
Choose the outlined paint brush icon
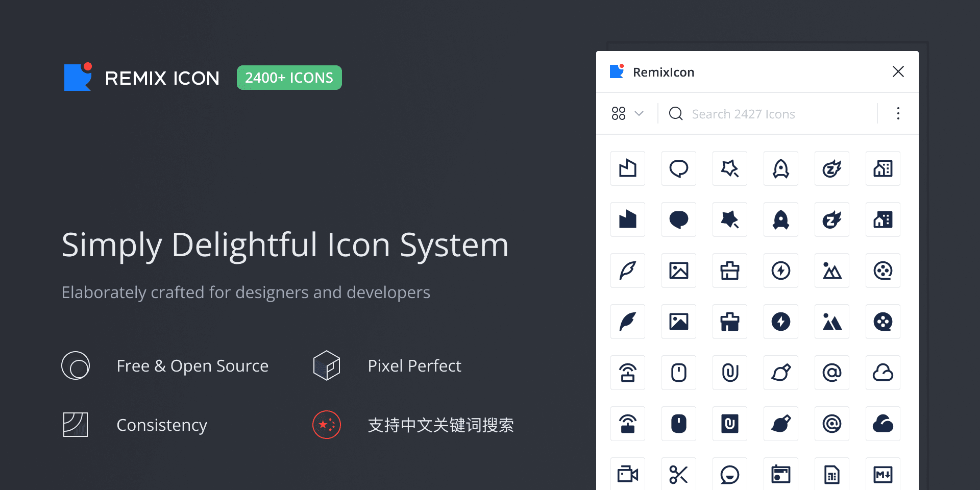pyautogui.click(x=781, y=373)
